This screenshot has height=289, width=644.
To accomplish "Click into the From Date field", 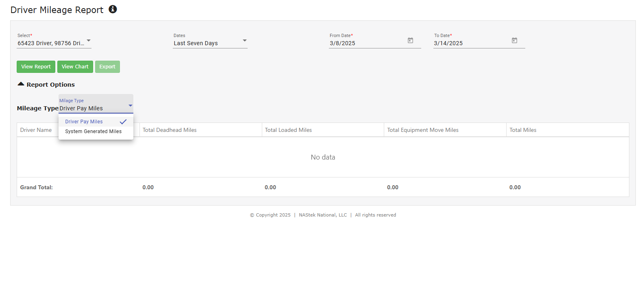I will pos(366,43).
